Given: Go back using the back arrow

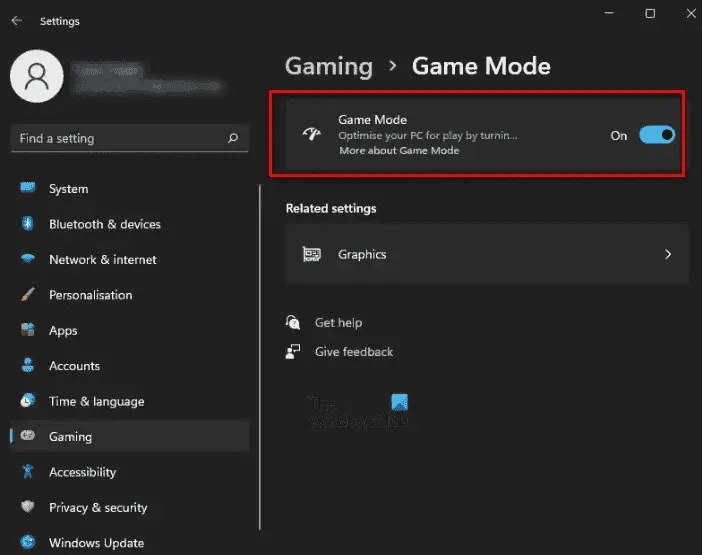Looking at the screenshot, I should pos(17,20).
